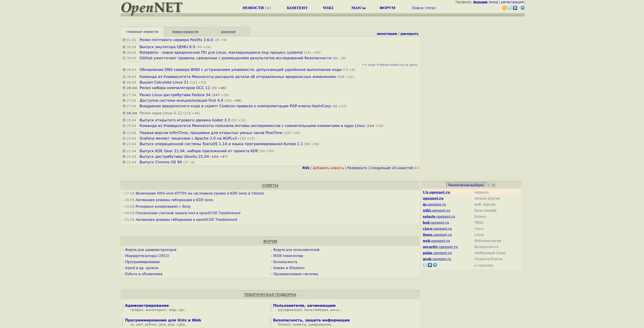Click the icon before the ToaruOS 1.14 news
The height and width of the screenshot is (328, 644).
[124, 144]
